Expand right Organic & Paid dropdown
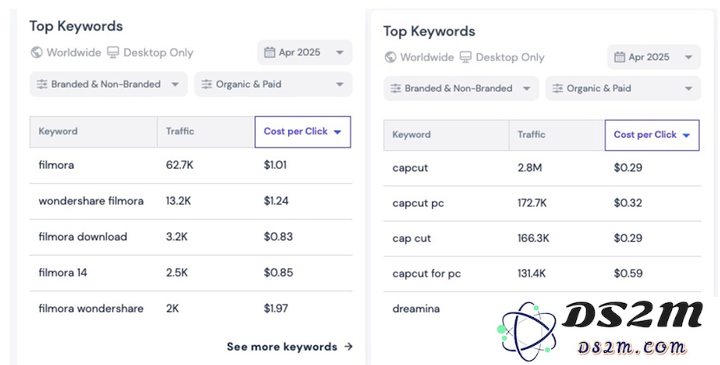Image resolution: width=720 pixels, height=365 pixels. 623,88
